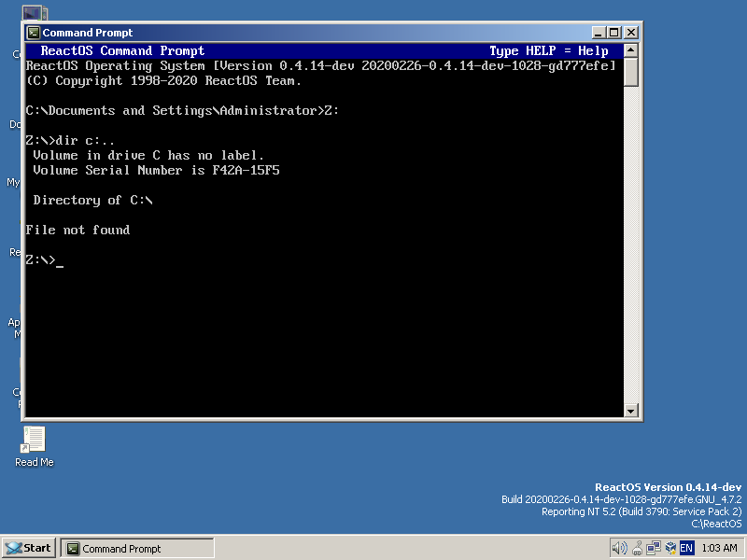Click the 'Directory of C:\' line
The height and width of the screenshot is (560, 747).
[92, 200]
